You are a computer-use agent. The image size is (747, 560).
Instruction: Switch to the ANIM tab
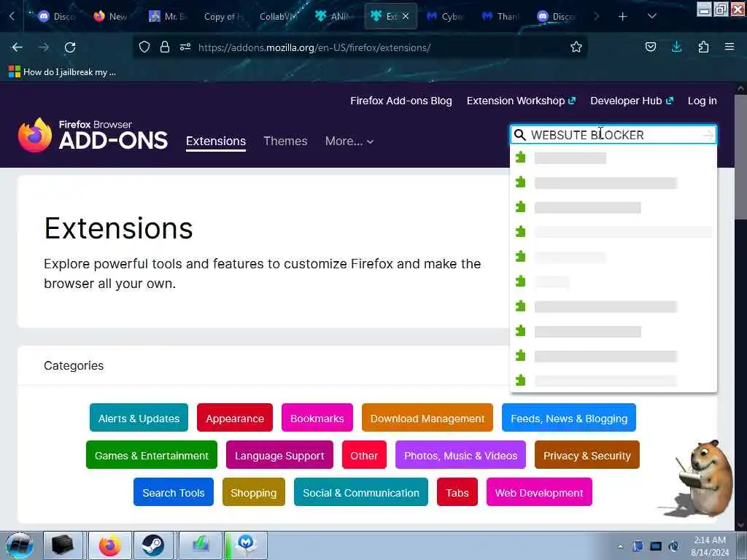334,17
